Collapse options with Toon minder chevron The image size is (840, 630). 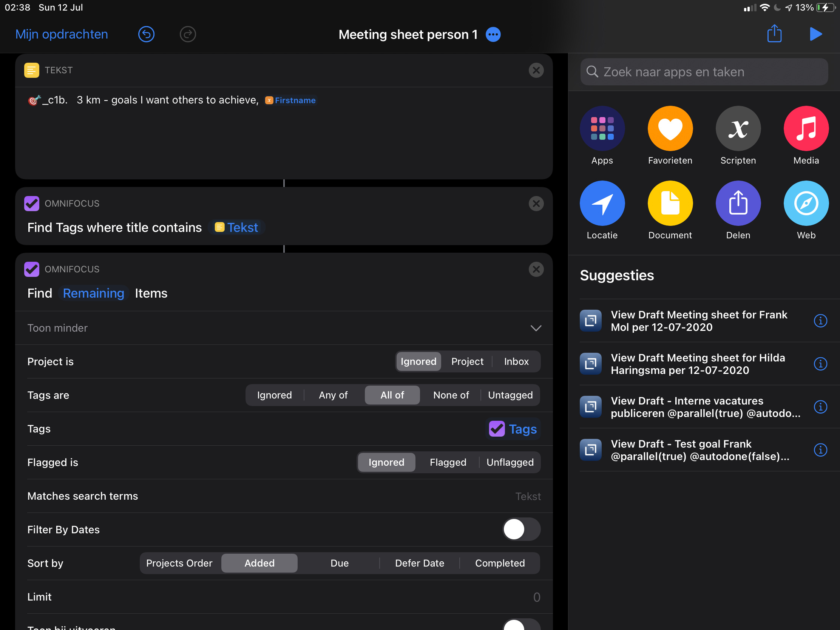coord(536,328)
